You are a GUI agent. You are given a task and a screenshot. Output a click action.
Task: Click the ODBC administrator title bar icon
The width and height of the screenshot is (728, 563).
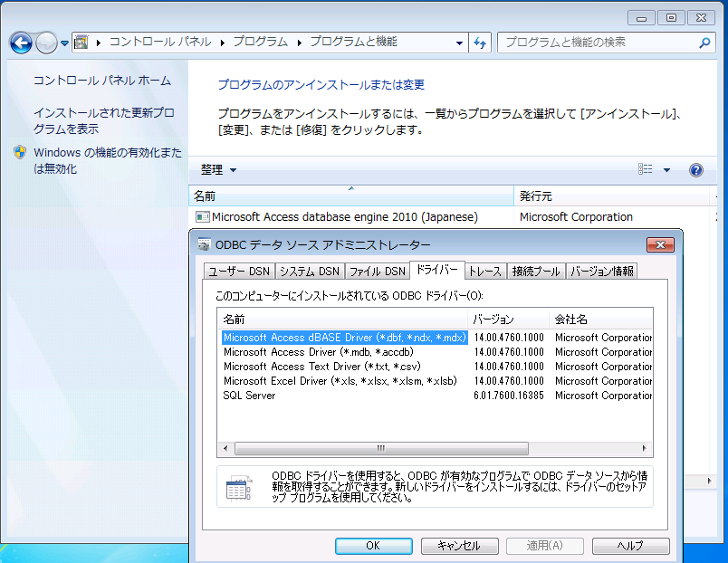[x=204, y=244]
